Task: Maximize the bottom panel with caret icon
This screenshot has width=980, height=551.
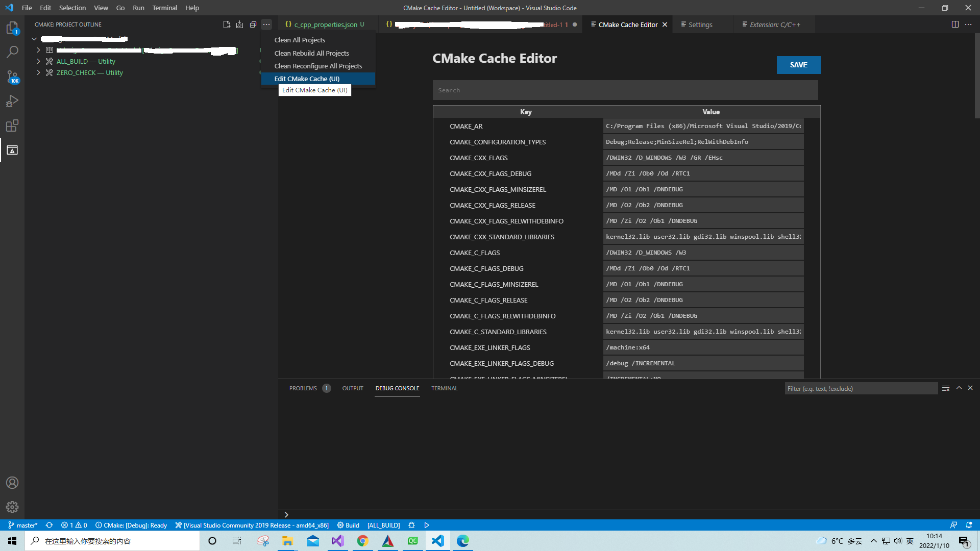Action: [959, 388]
